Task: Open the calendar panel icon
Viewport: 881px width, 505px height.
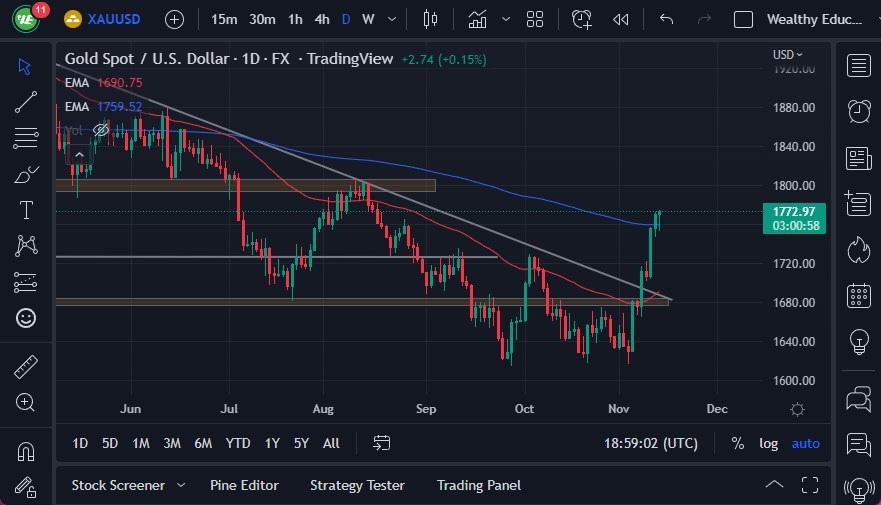Action: pyautogui.click(x=858, y=296)
